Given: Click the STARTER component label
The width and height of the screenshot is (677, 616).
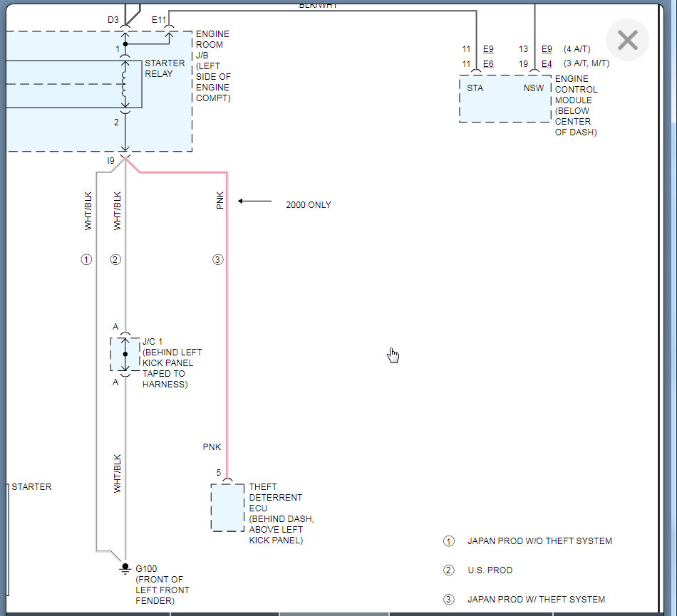Looking at the screenshot, I should [31, 487].
